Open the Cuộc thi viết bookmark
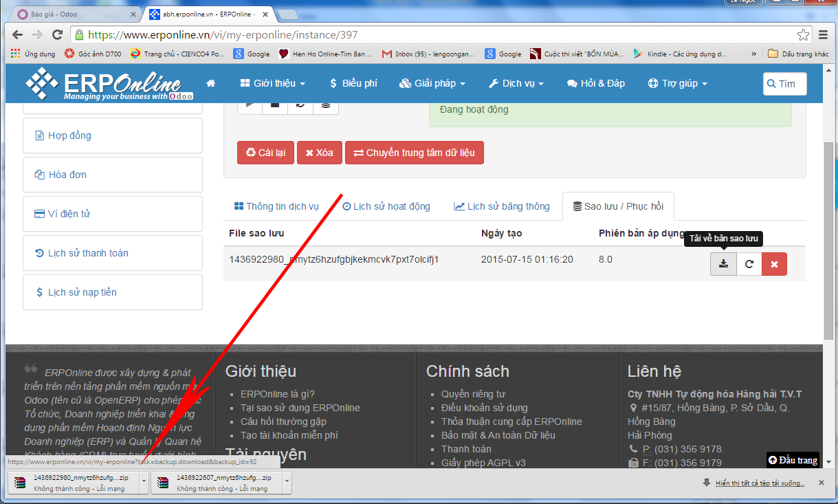The height and width of the screenshot is (504, 838). [577, 54]
